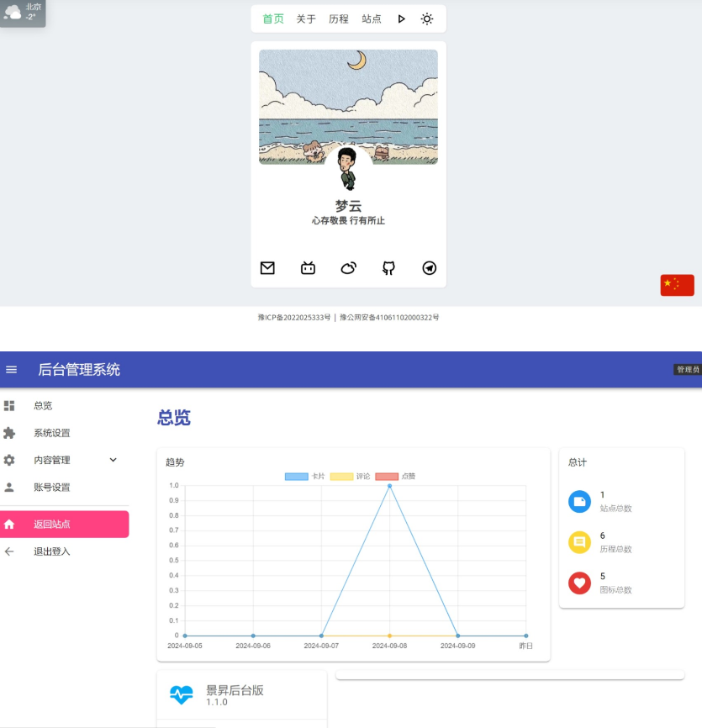Select the 关于 nav item
Screen dimensions: 702x728
coord(306,18)
